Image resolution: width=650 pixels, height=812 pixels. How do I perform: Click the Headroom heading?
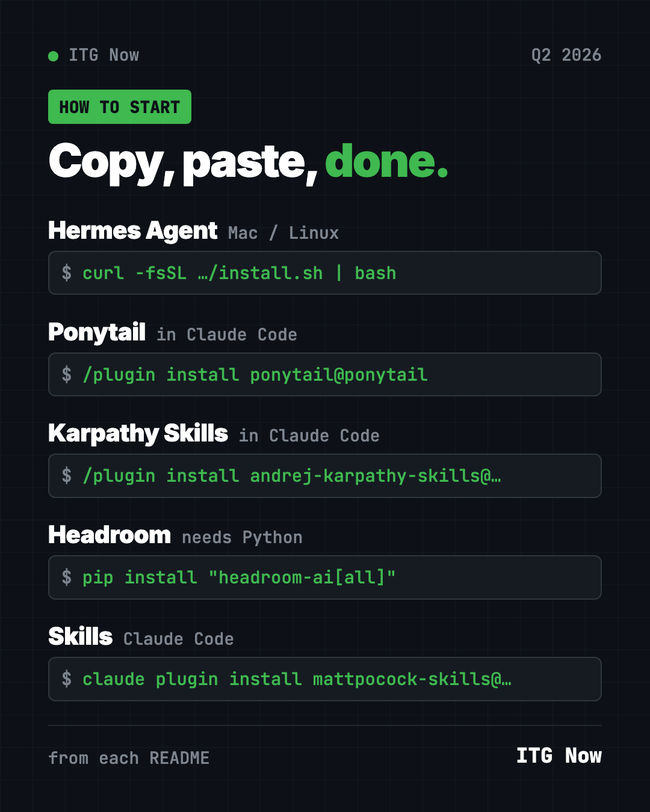[x=110, y=535]
